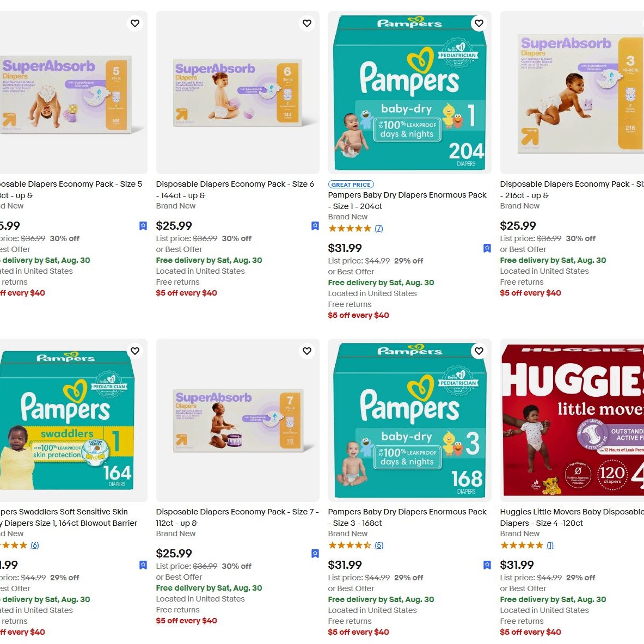Open Disposable Diapers Economy Pack Size 7 title

tap(237, 517)
